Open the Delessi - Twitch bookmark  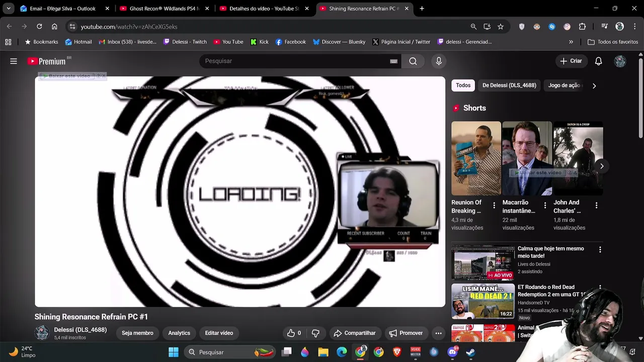point(185,42)
